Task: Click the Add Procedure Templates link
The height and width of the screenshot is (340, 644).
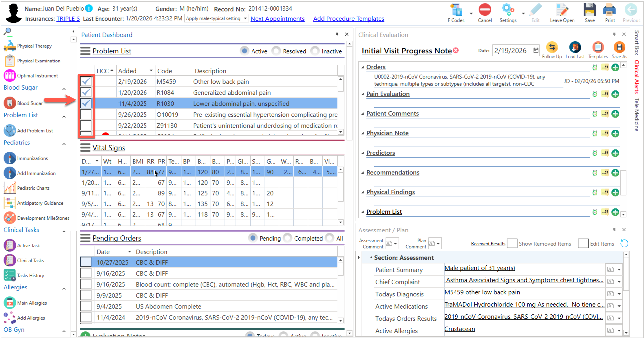Action: coord(348,19)
